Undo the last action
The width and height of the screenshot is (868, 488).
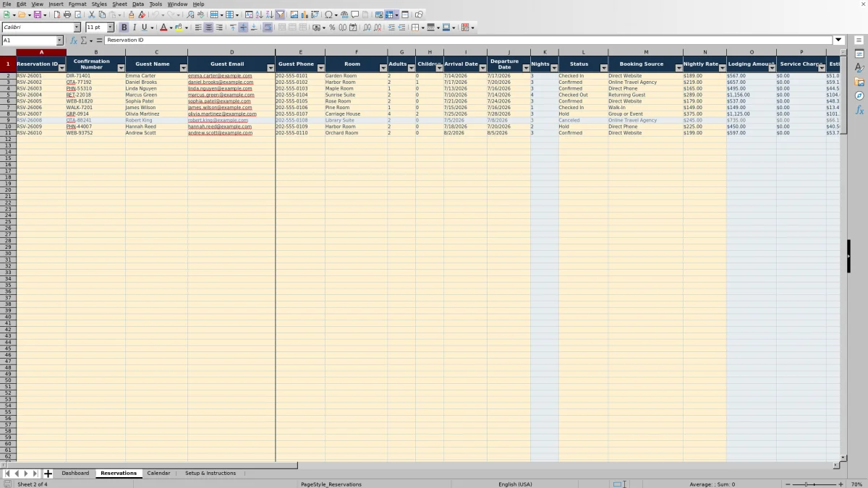click(x=155, y=14)
